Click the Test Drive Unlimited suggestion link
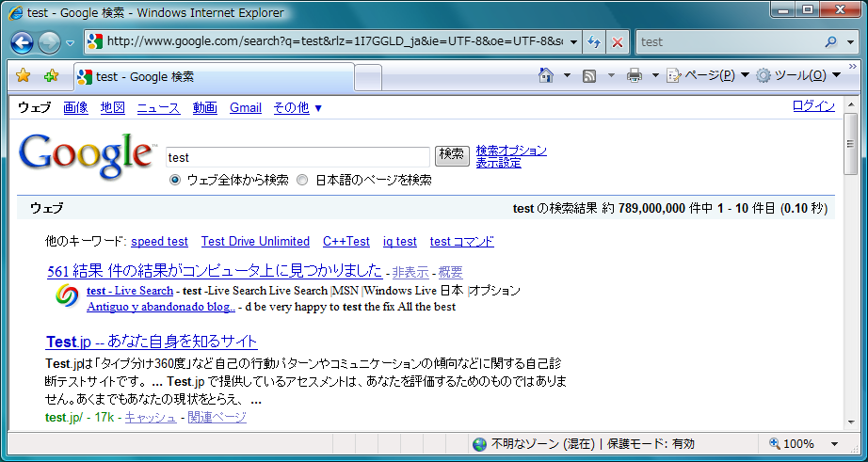 (x=255, y=241)
